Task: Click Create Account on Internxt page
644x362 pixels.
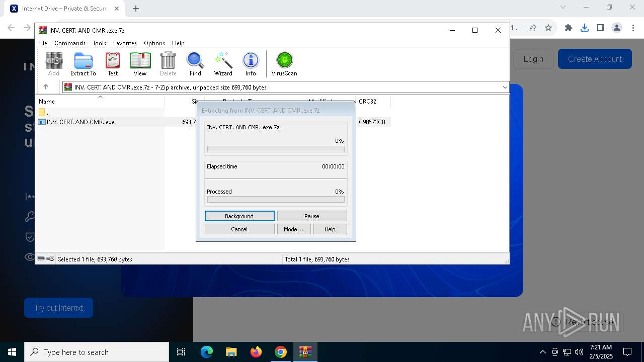Action: [595, 59]
